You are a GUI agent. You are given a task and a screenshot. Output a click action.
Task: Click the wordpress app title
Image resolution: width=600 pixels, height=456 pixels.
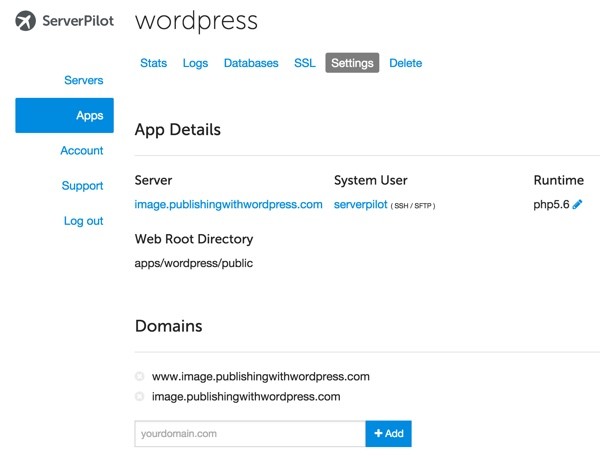point(196,21)
